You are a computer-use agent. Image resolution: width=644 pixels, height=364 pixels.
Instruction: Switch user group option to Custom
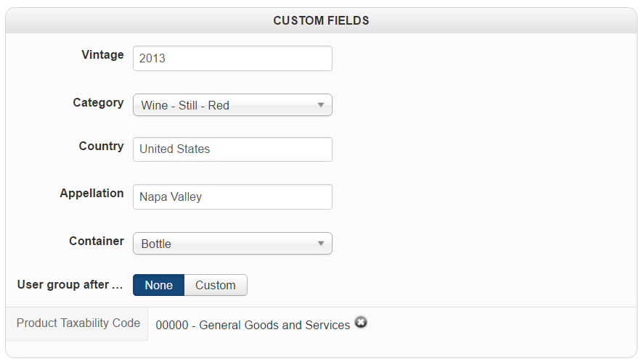pos(216,285)
